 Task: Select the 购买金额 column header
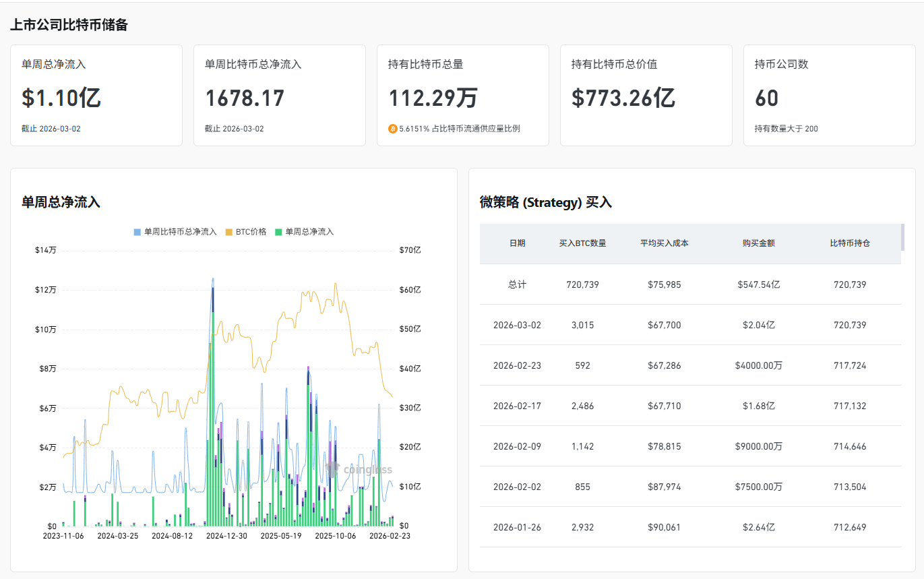pos(758,243)
